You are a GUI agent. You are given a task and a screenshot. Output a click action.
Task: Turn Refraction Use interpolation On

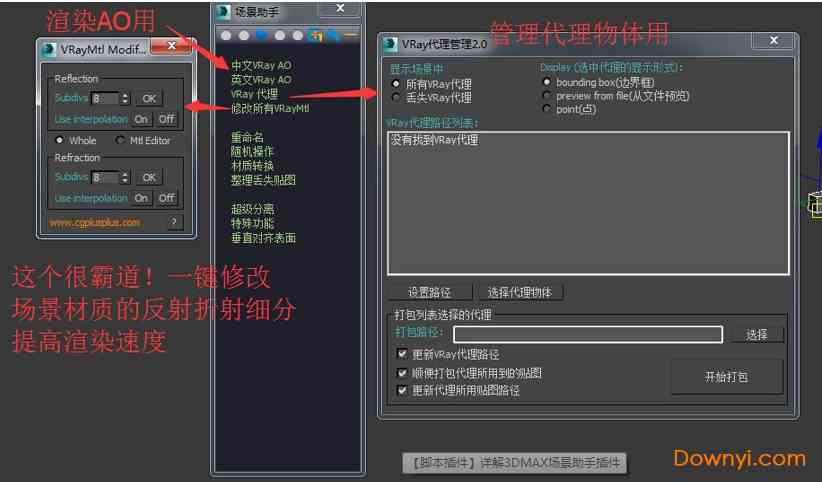tap(141, 198)
